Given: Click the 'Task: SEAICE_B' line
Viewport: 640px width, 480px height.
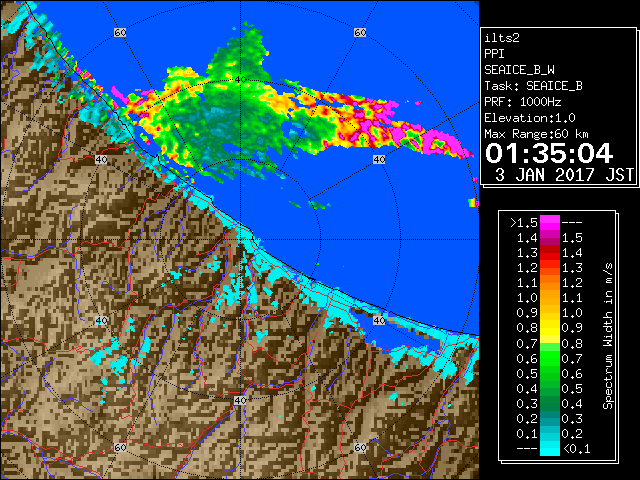Looking at the screenshot, I should coord(533,86).
